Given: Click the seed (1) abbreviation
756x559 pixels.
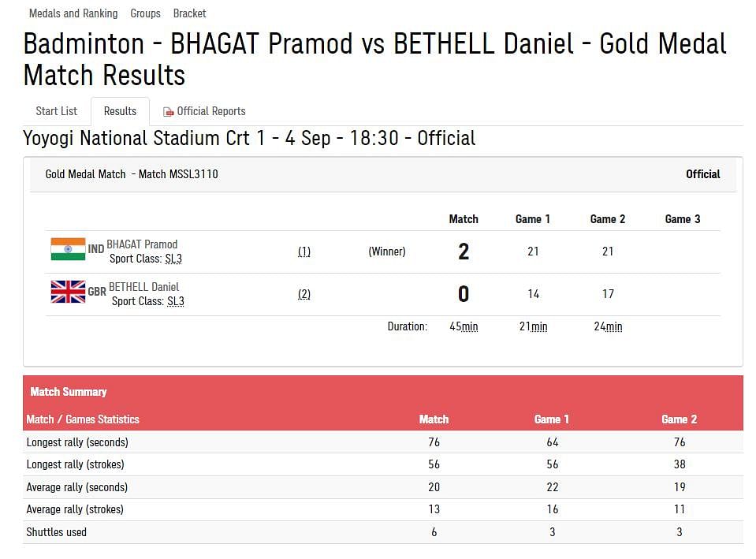Looking at the screenshot, I should (x=304, y=252).
